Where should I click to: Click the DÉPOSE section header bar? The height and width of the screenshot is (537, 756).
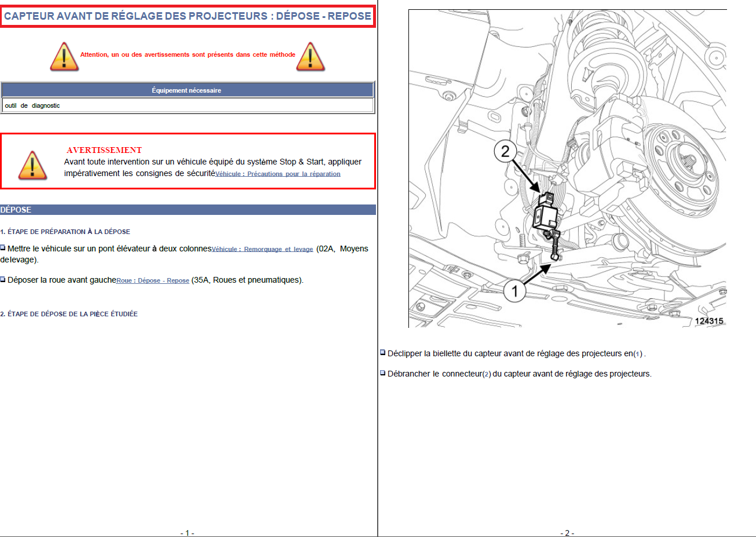(188, 210)
